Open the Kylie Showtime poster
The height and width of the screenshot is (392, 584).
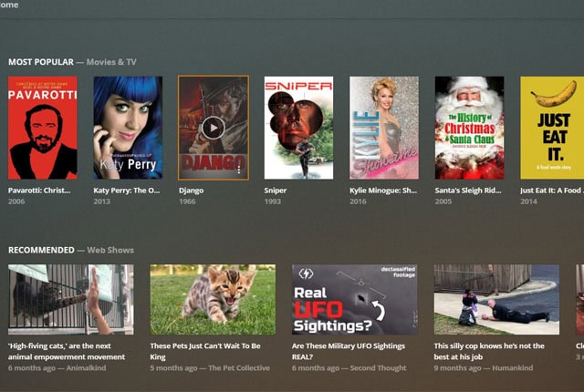(384, 128)
